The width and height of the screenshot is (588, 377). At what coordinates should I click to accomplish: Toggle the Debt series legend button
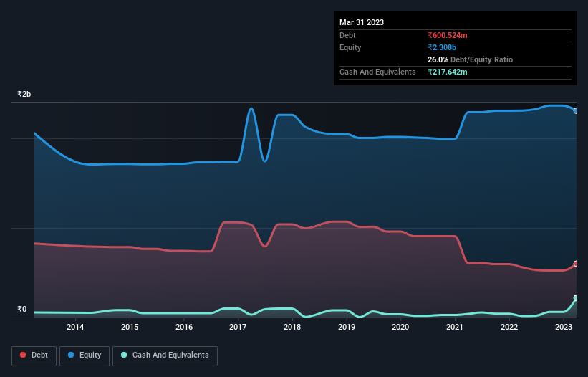(34, 355)
